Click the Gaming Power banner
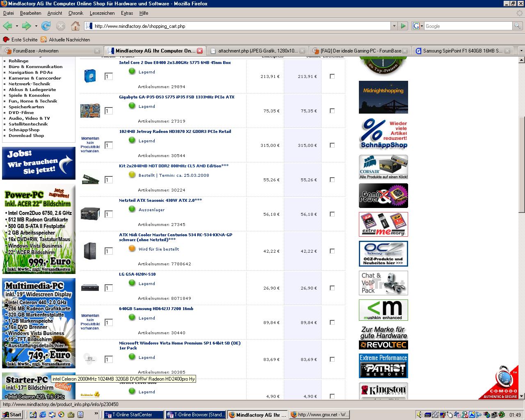Viewport: 525px width, 420px height. tap(383, 196)
